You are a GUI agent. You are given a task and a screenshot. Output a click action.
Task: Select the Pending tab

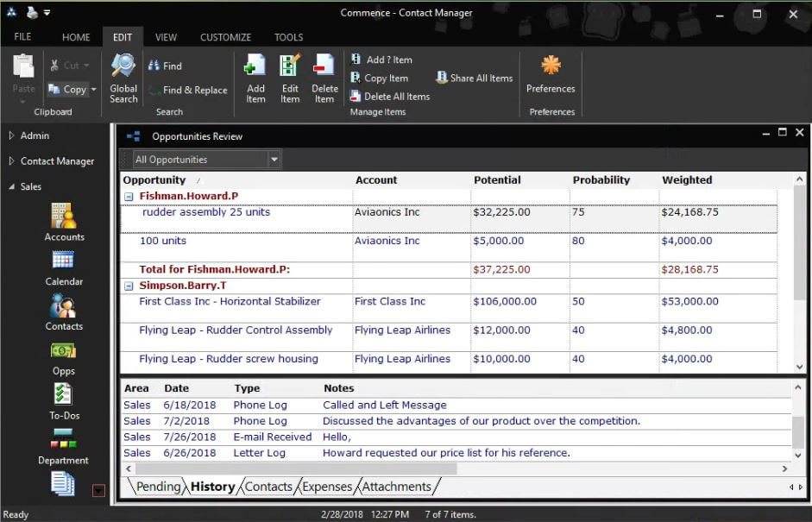158,487
